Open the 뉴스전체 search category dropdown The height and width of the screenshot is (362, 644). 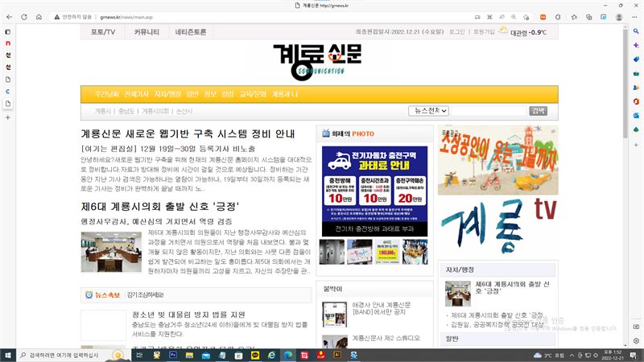point(428,111)
